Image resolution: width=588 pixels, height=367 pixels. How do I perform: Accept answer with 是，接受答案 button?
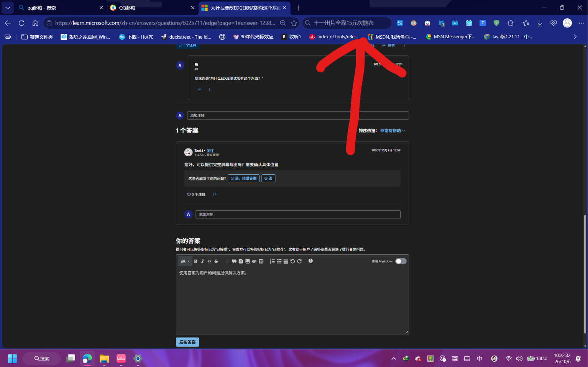coord(243,179)
